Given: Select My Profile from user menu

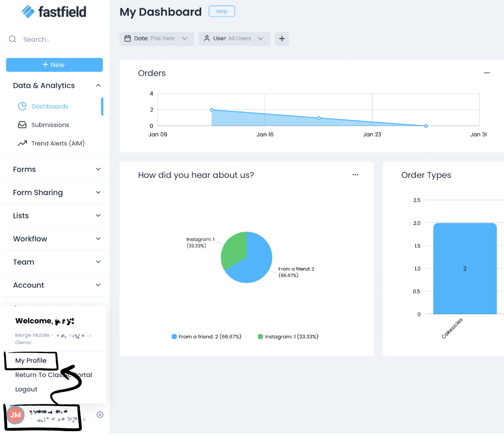Looking at the screenshot, I should point(31,361).
